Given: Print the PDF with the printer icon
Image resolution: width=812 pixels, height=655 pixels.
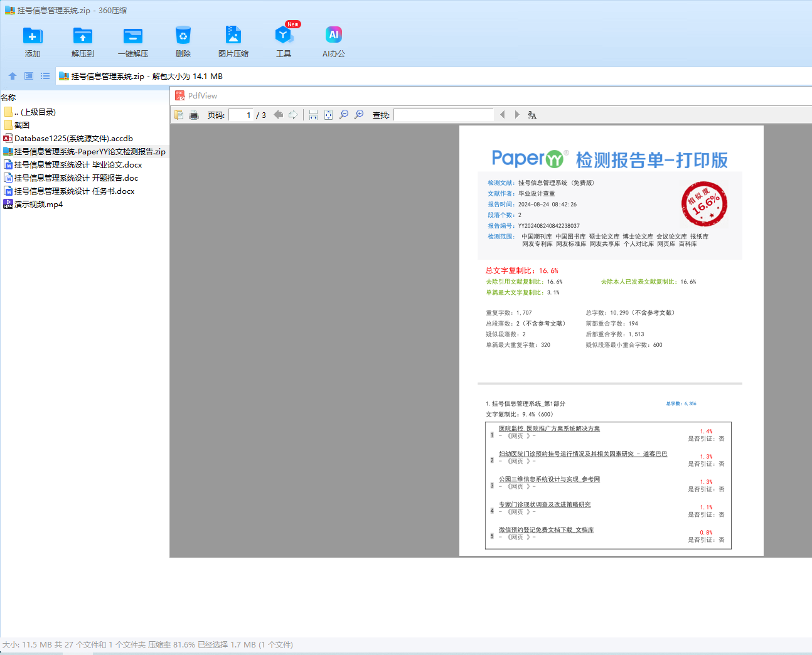Looking at the screenshot, I should [194, 115].
